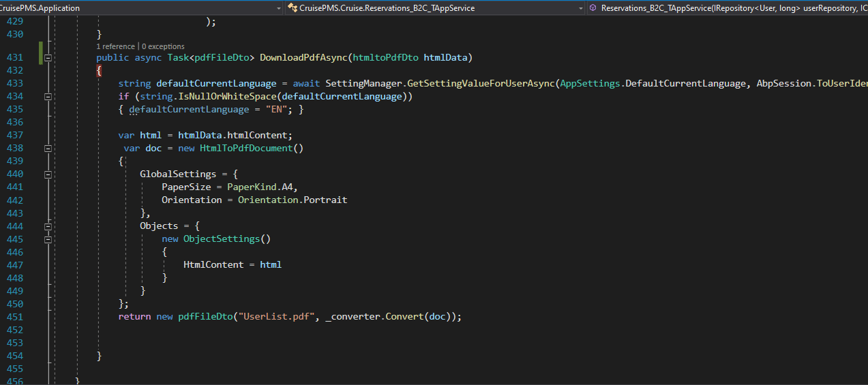Collapse the GlobalSettings block at line 440
The height and width of the screenshot is (385, 868).
pyautogui.click(x=48, y=174)
